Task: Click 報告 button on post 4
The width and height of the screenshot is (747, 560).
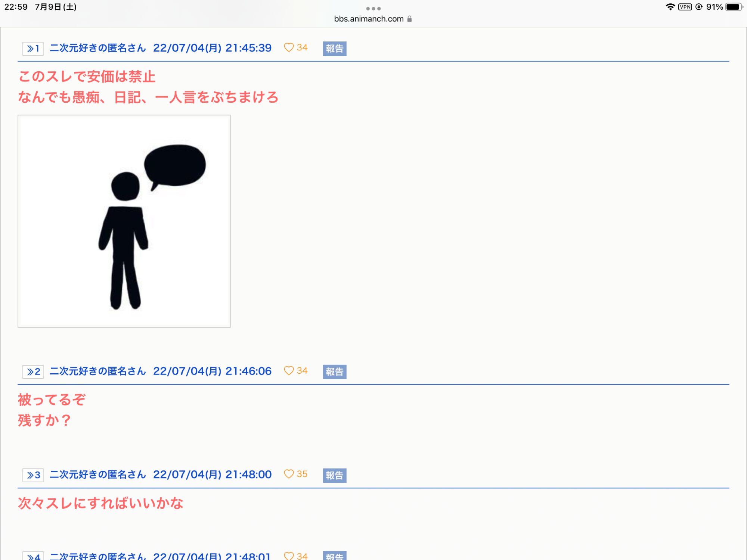Action: tap(334, 556)
